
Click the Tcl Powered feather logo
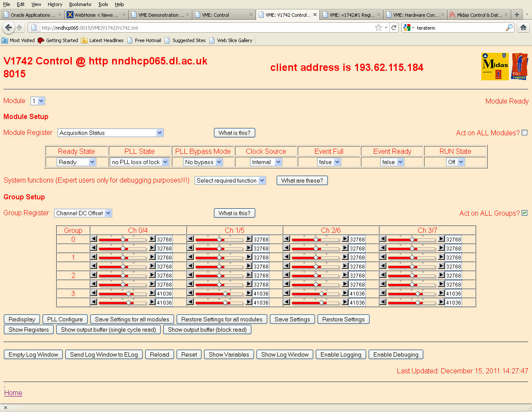point(520,67)
